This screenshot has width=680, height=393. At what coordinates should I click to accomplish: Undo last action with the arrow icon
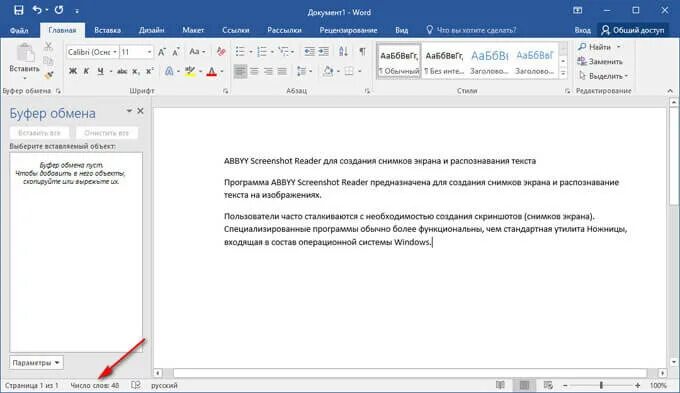pos(37,10)
